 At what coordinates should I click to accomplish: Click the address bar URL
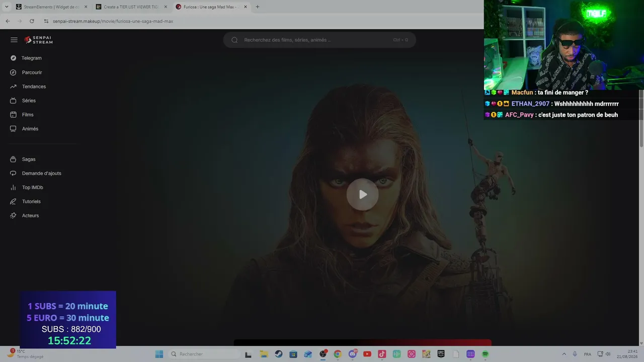[x=113, y=21]
